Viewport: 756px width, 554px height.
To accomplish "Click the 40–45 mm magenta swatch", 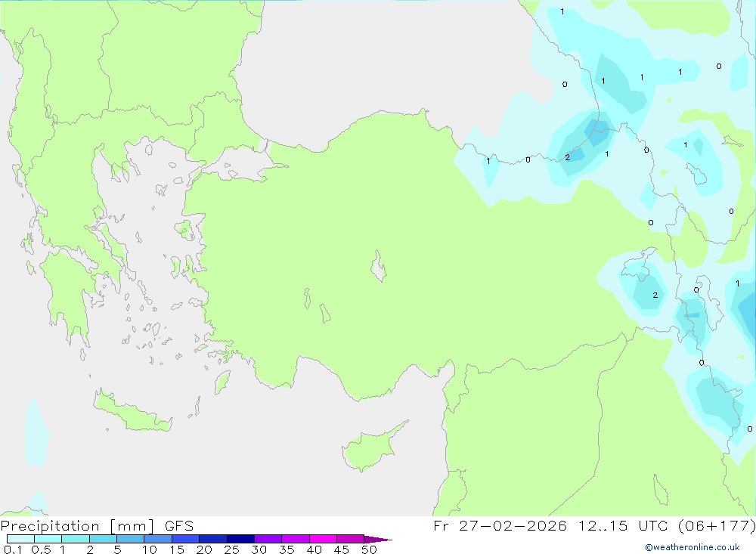I will tap(323, 539).
